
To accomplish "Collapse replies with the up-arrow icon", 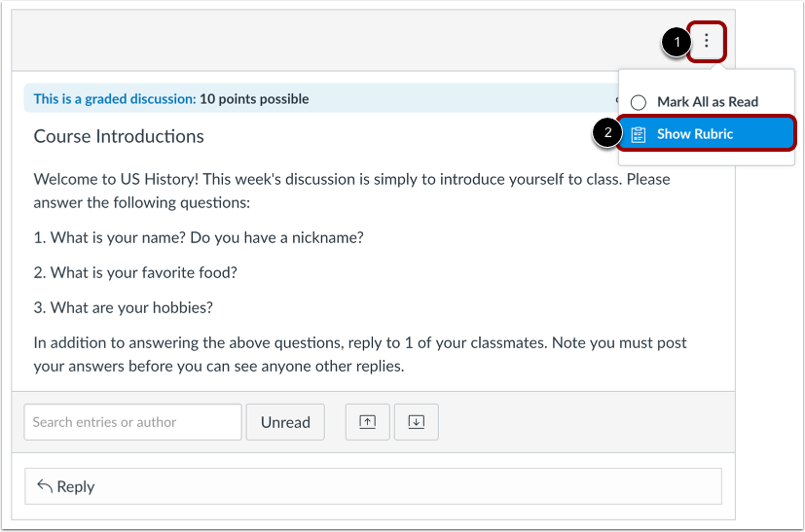I will click(x=368, y=422).
